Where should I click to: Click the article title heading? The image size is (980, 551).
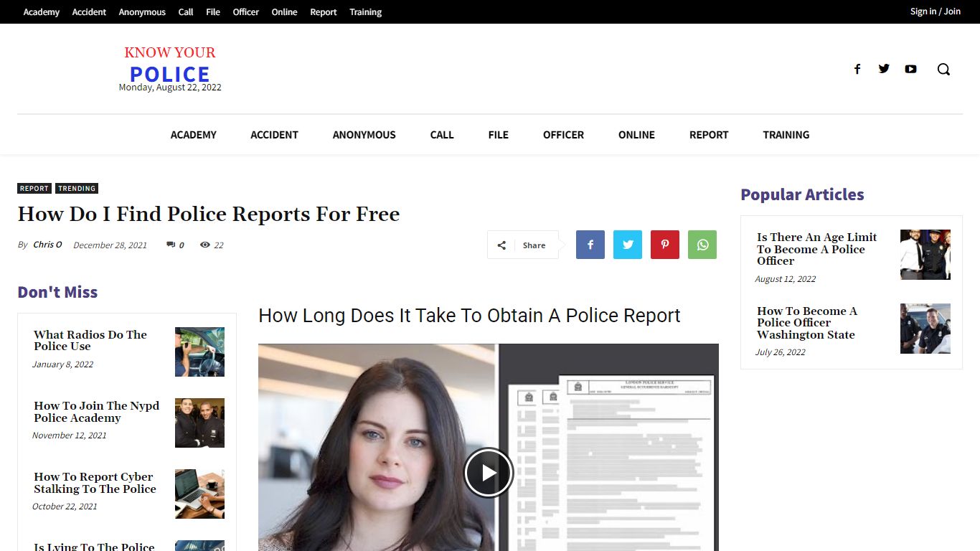209,214
